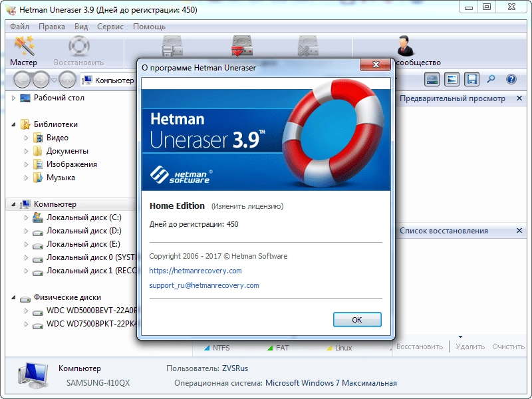The width and height of the screenshot is (532, 399).
Task: Open the Сервис menu
Action: (110, 27)
